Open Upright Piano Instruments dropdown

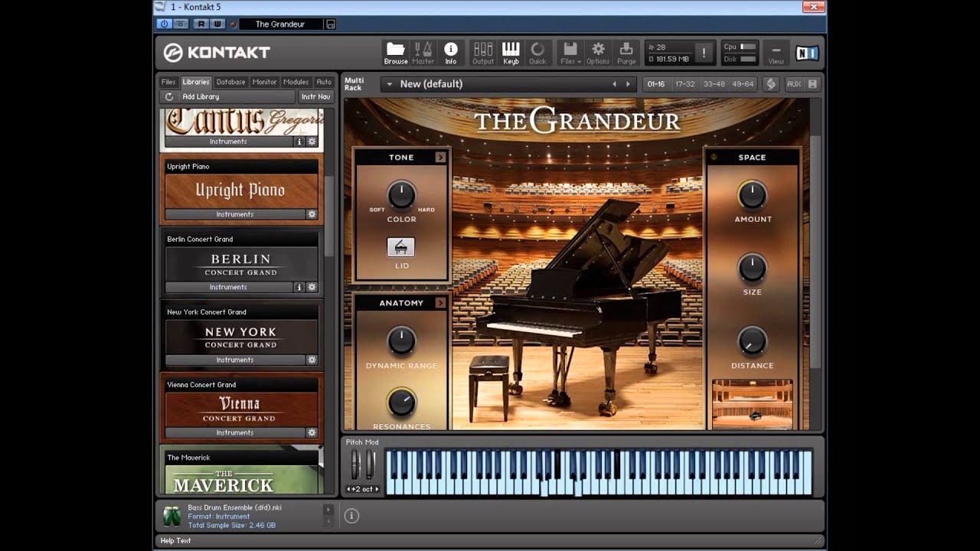(x=234, y=214)
